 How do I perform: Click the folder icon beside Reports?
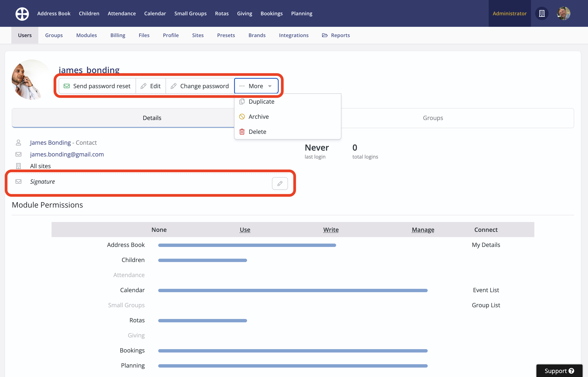click(x=325, y=35)
